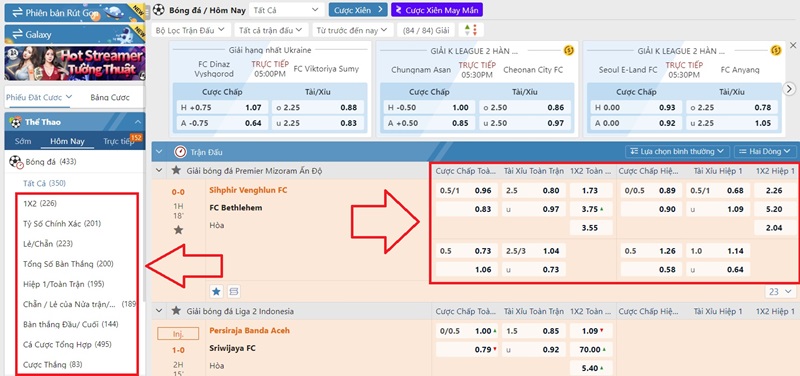Viewport: 800px width, 376px height.
Task: Select Lẻ/Chẵn (223) market
Action: click(x=48, y=243)
